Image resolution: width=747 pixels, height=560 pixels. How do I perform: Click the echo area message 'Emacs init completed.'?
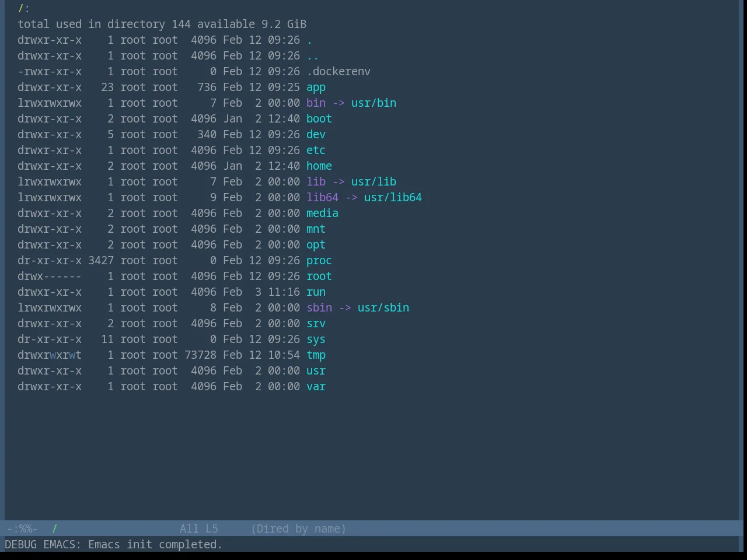click(x=155, y=545)
